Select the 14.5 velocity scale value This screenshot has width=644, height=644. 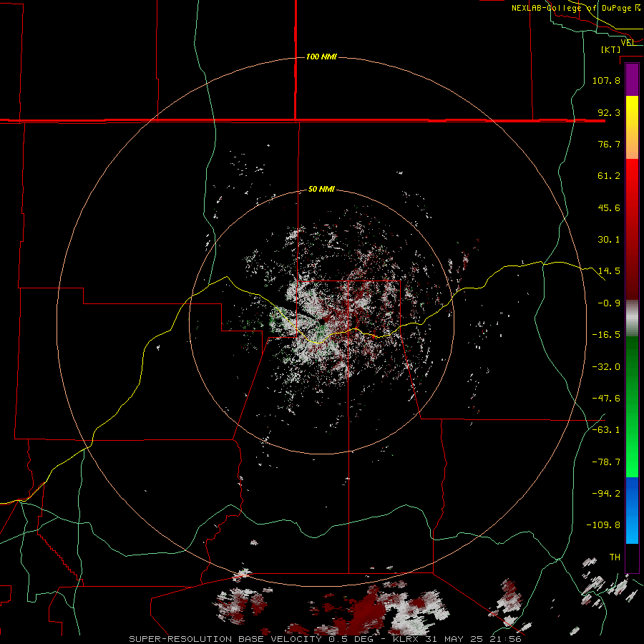click(609, 271)
